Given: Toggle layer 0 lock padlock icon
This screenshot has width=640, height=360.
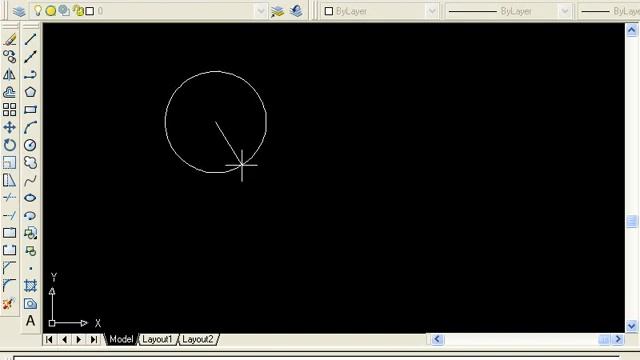Looking at the screenshot, I should pyautogui.click(x=78, y=11).
